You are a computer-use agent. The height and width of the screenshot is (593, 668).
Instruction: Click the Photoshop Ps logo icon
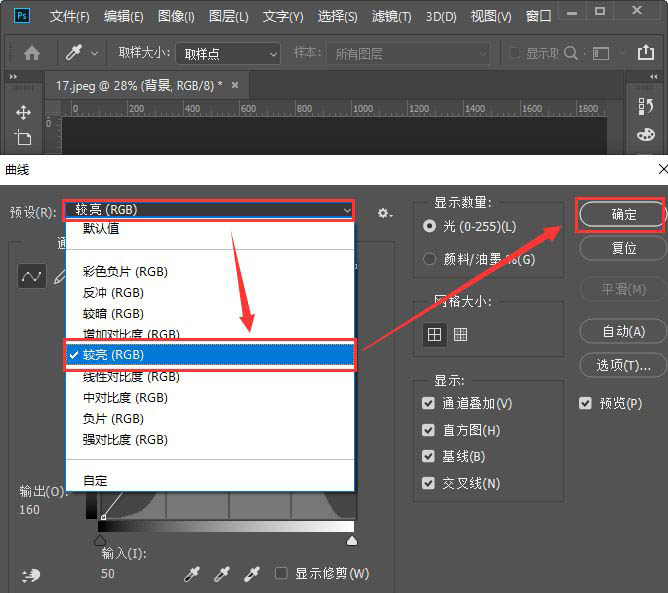click(x=22, y=16)
